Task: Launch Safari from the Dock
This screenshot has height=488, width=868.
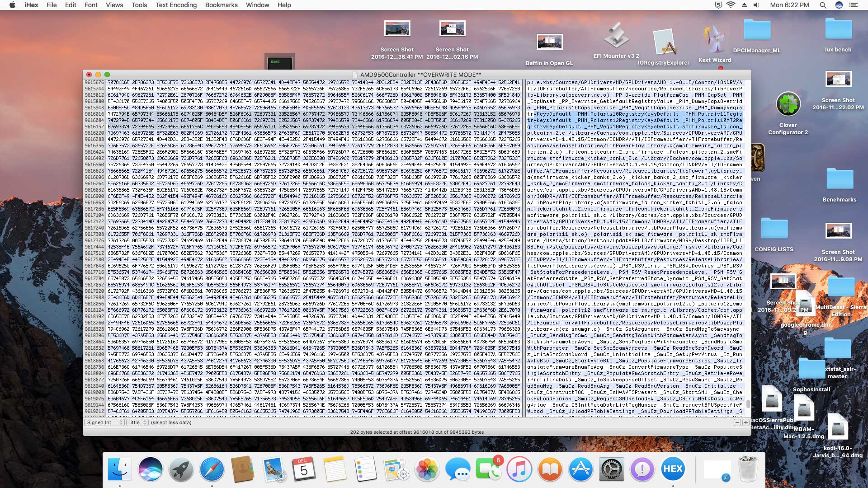Action: coord(212,469)
